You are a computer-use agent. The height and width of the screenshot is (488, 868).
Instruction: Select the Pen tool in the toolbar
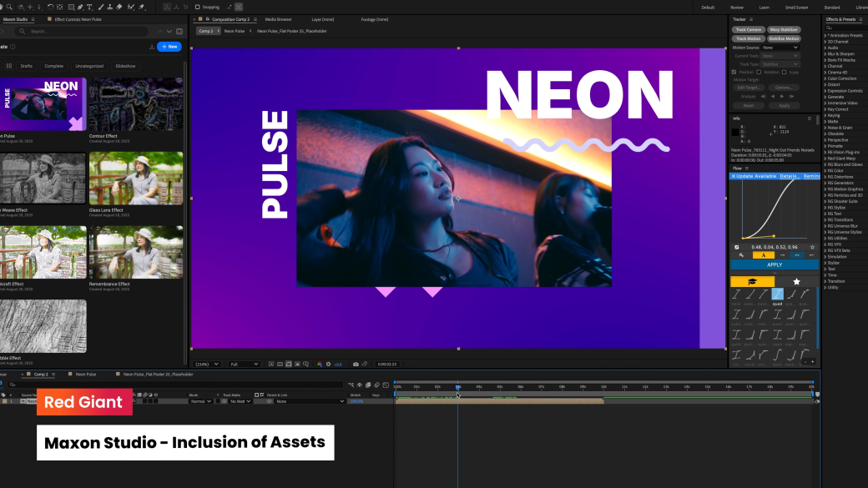(78, 7)
